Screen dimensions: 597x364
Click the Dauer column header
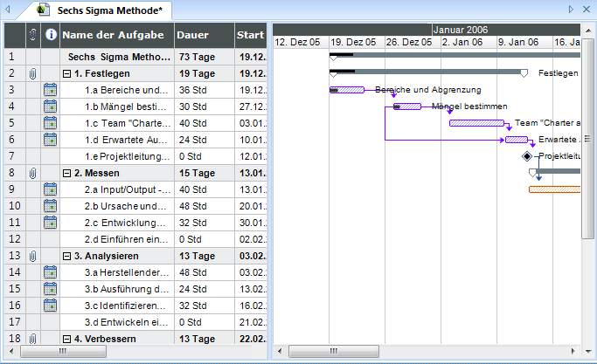pos(204,35)
